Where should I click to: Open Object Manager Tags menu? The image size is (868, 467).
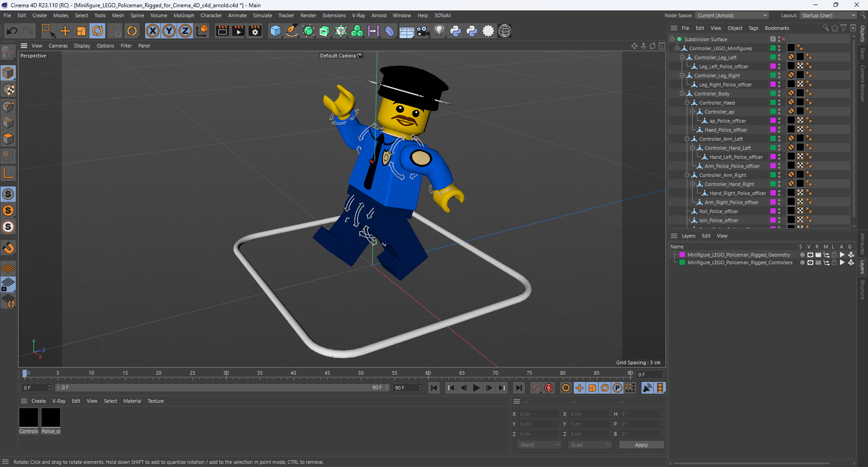point(753,28)
